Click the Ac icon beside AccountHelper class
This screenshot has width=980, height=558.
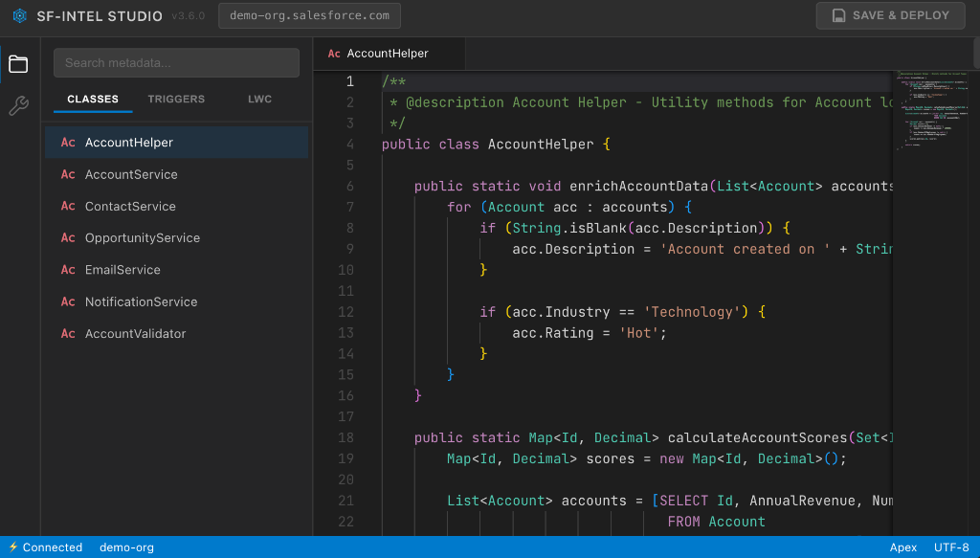point(67,143)
